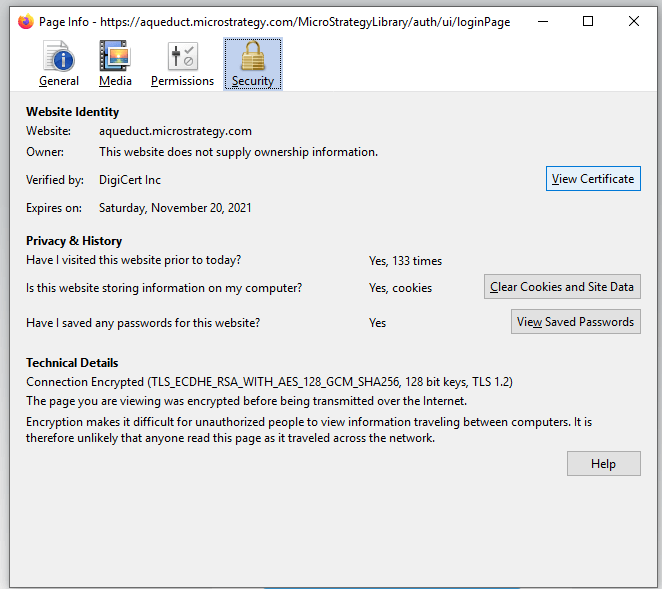664x600 pixels.
Task: Click the DigiCert Inc verifier value
Action: pyautogui.click(x=130, y=180)
